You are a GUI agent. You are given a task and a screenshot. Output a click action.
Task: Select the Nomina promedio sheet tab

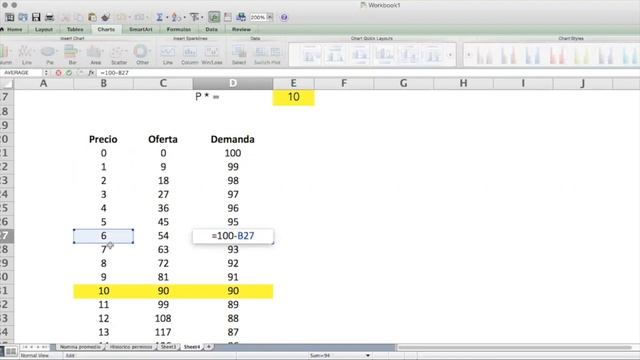click(80, 347)
